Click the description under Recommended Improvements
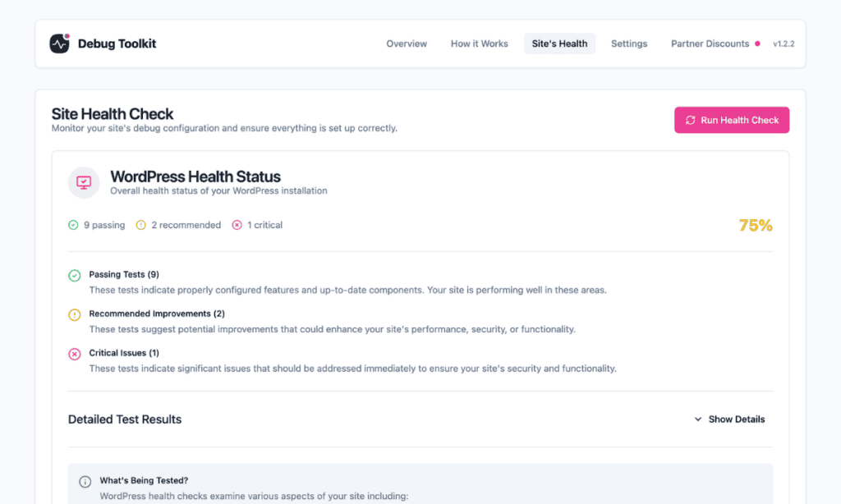Viewport: 841px width, 504px height. click(x=332, y=329)
